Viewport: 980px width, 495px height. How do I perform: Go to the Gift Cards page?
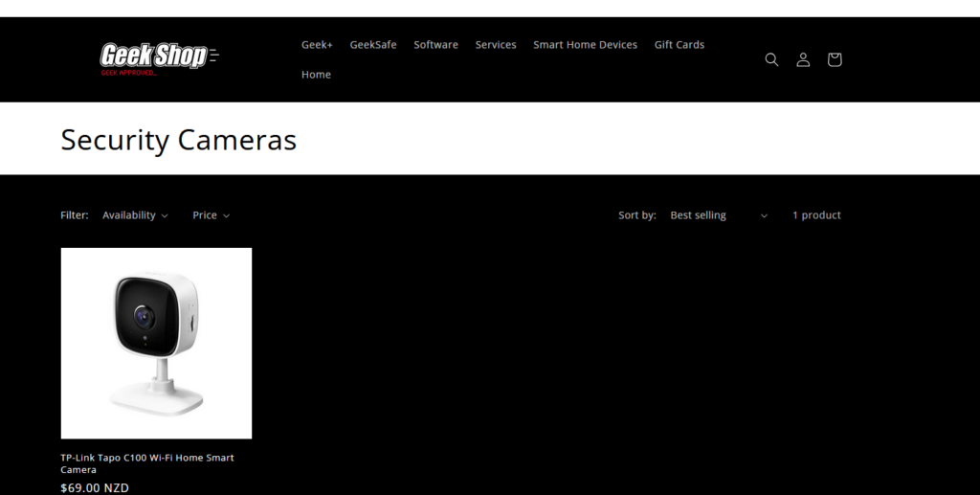tap(679, 45)
